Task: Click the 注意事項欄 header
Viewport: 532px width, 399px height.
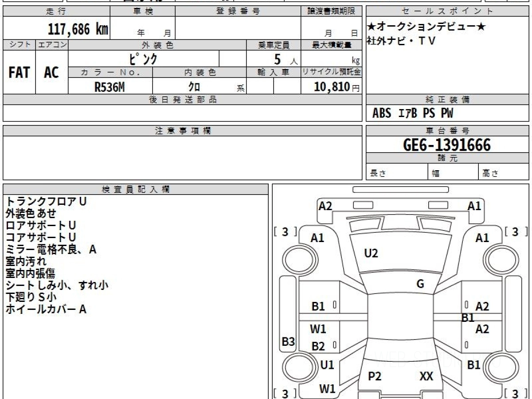Action: click(183, 131)
